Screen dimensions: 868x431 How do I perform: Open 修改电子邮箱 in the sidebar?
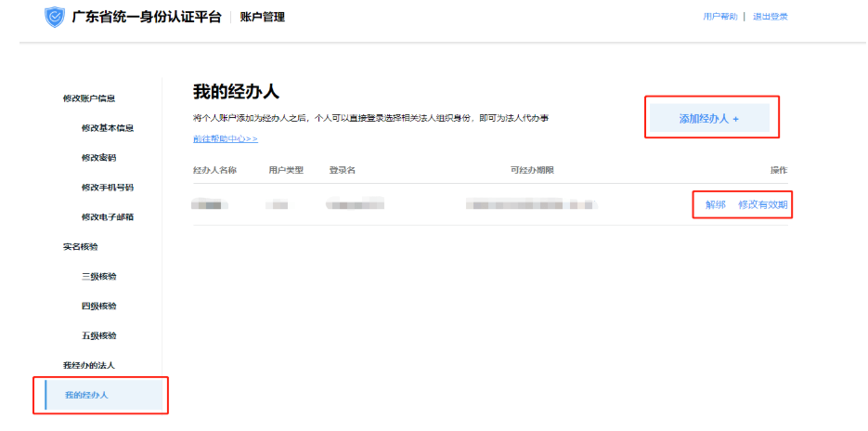pyautogui.click(x=108, y=217)
